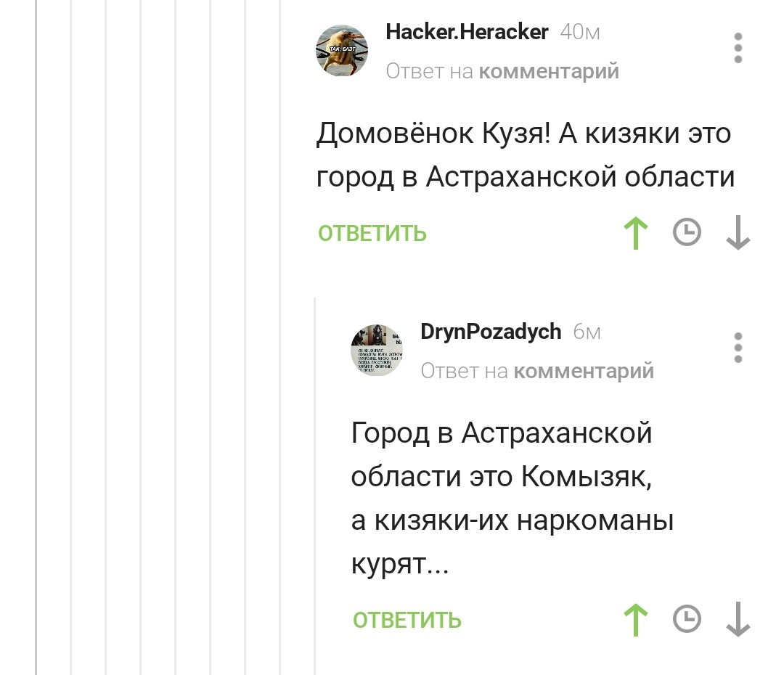Screen dimensions: 784x675
Task: Open three-dot menu on Hacker.Heracker's comment
Action: 738,48
